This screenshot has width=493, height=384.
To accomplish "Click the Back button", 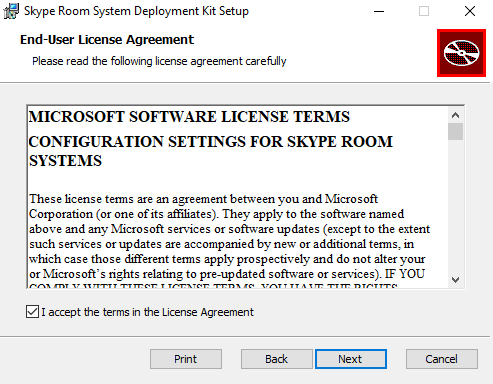I will (x=276, y=359).
